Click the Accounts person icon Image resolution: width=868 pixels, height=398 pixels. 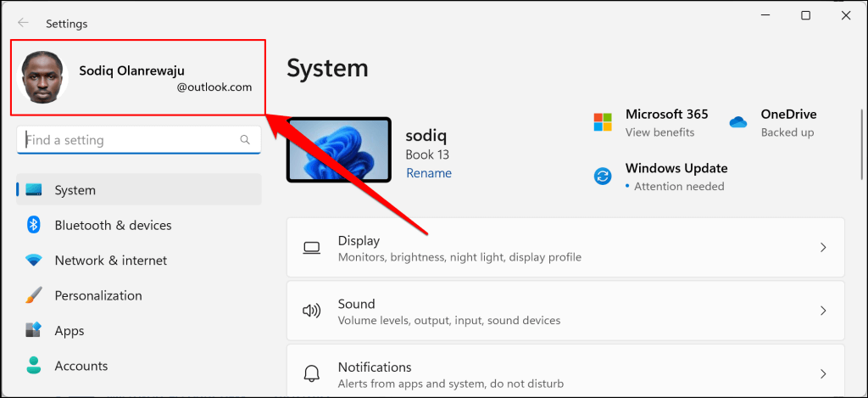34,366
